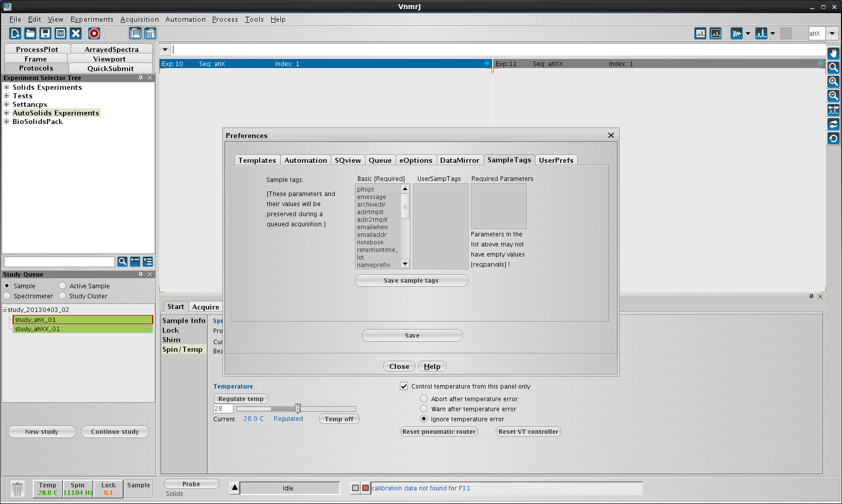Open the parameter sliders toolbar icon

[61, 33]
